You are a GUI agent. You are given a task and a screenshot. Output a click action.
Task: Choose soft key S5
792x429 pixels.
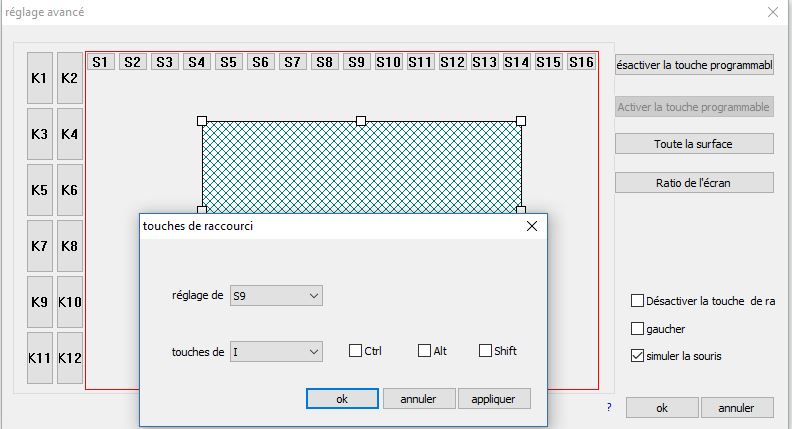229,62
